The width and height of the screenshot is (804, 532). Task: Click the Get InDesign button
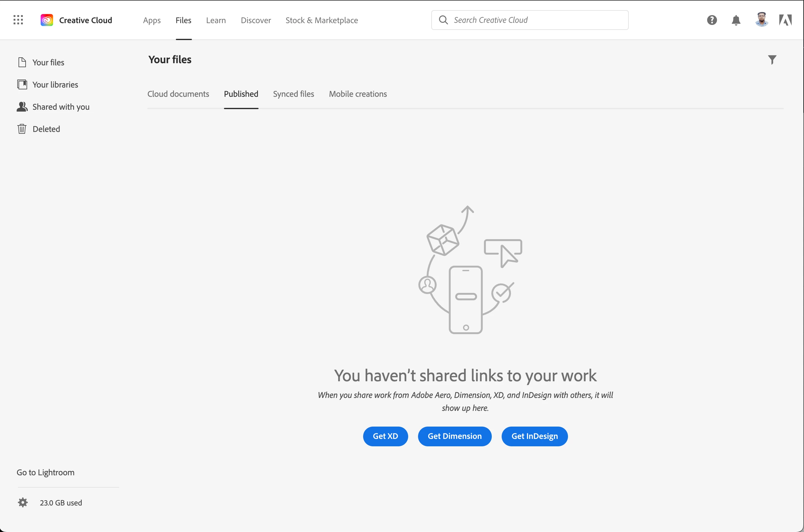(x=534, y=436)
